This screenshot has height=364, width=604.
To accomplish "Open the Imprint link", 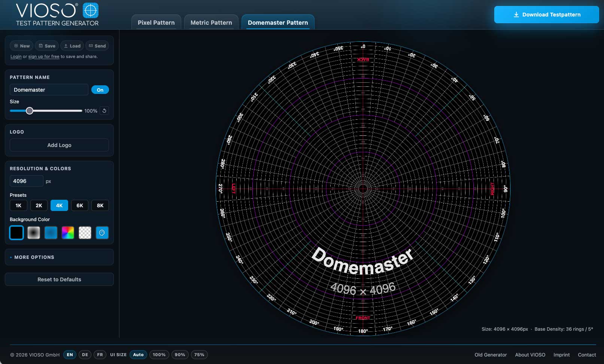I will tap(562, 355).
